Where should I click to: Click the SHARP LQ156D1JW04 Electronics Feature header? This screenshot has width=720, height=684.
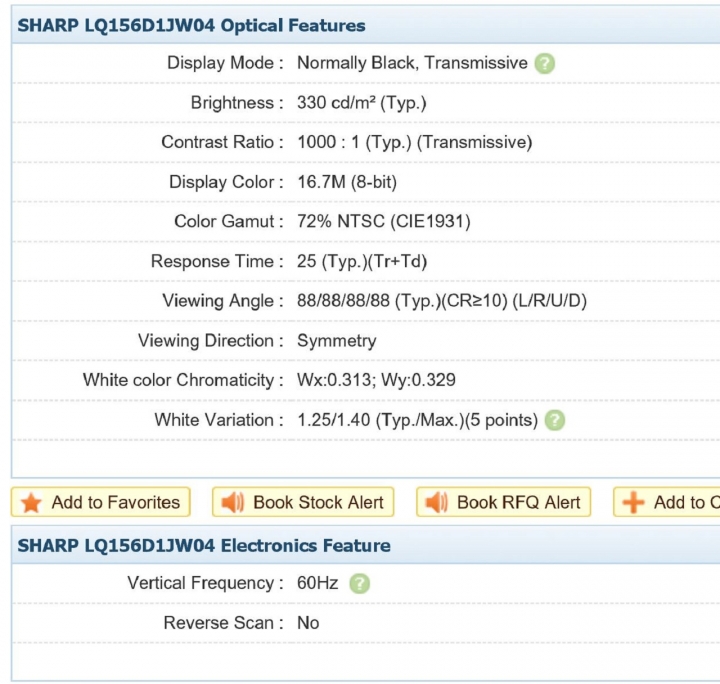pyautogui.click(x=204, y=546)
